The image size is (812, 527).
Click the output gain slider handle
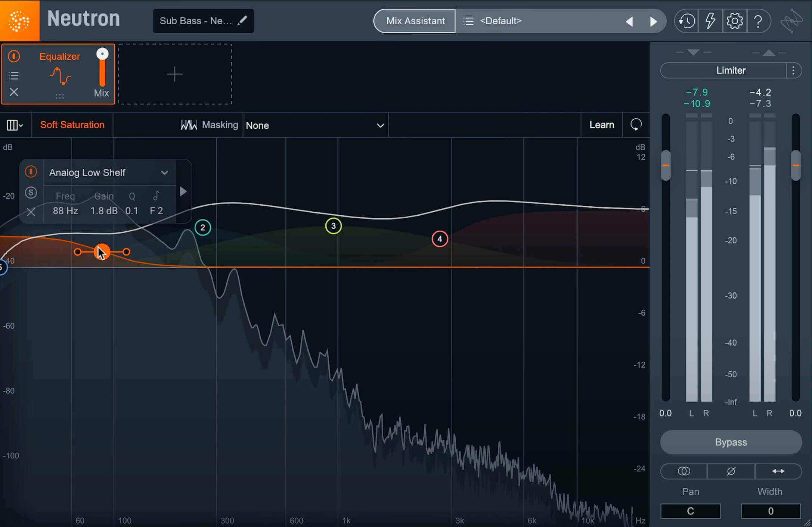click(x=796, y=165)
